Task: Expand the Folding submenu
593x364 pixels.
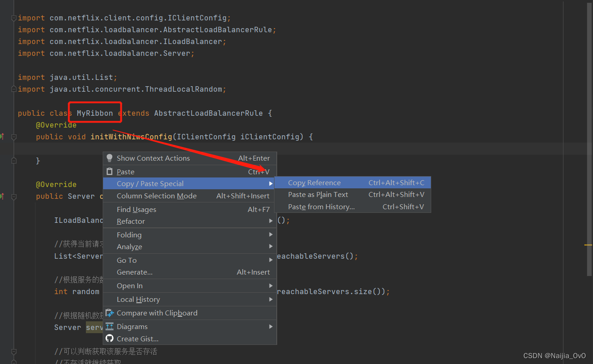Action: (x=271, y=235)
